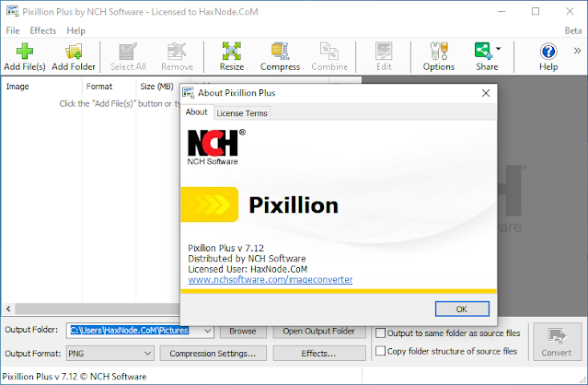Expand the Share dropdown arrow
This screenshot has height=385, width=588.
coord(499,49)
